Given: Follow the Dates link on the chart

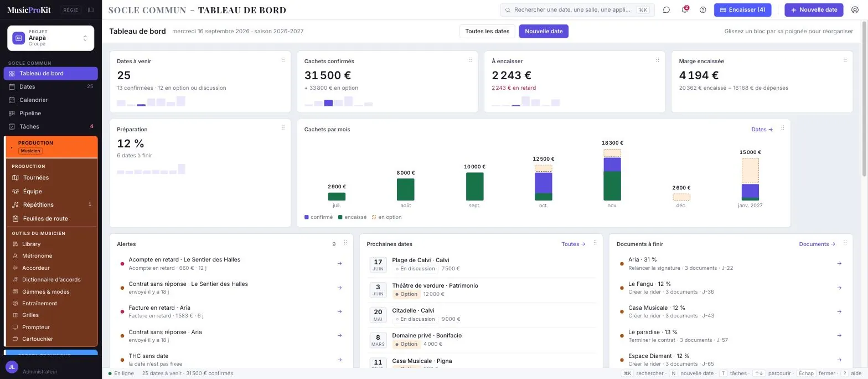Looking at the screenshot, I should [x=762, y=130].
